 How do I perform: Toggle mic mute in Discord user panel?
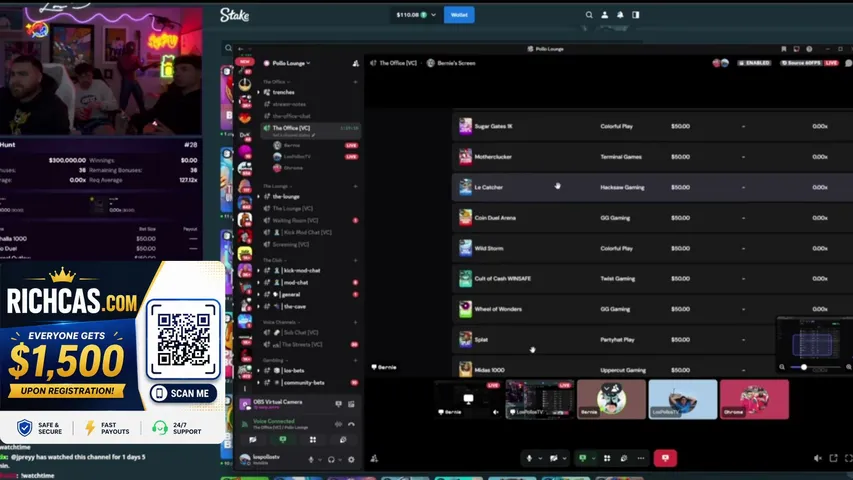pyautogui.click(x=311, y=459)
